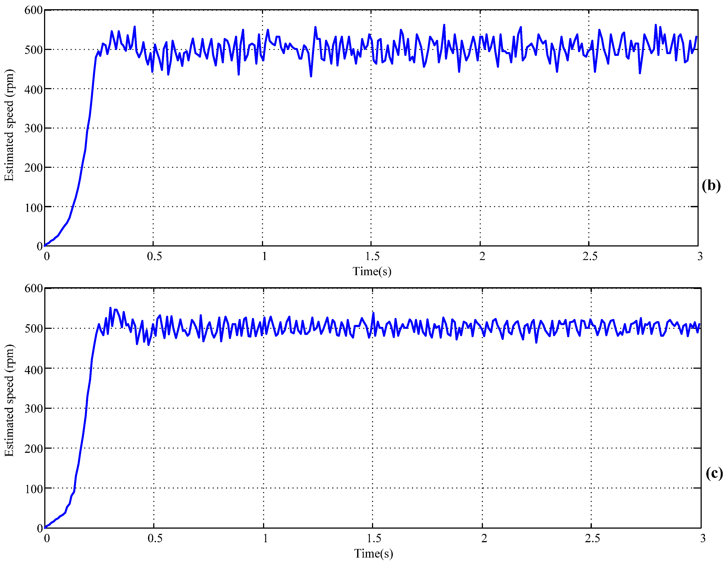This screenshot has width=728, height=565.
Task: Click the 0.5 x-tick label in bottom plot
Action: [x=155, y=538]
